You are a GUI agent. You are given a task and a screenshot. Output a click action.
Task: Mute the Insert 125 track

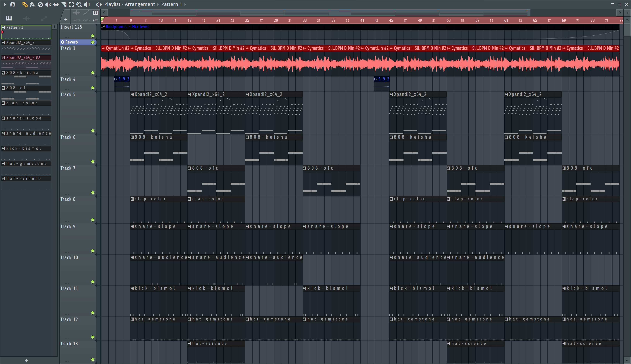coord(93,36)
